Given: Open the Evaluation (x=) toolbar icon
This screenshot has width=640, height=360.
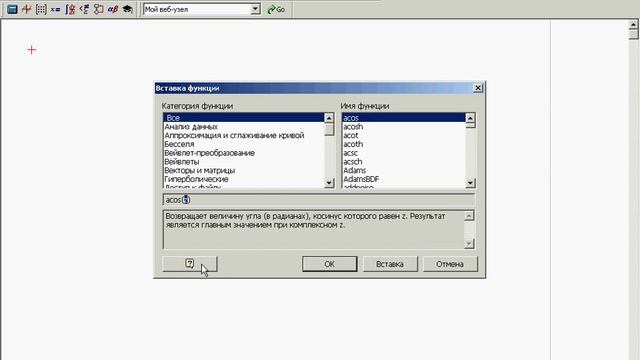Looking at the screenshot, I should pos(56,9).
